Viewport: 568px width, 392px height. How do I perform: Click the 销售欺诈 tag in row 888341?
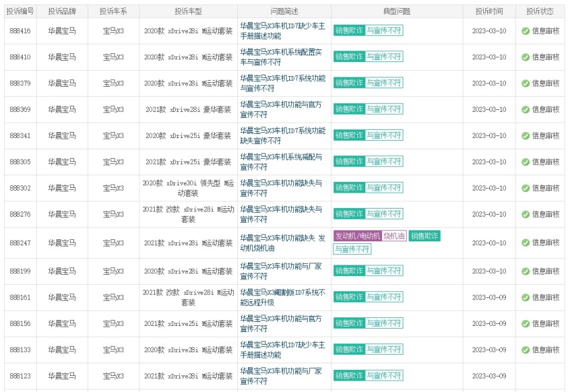pyautogui.click(x=349, y=135)
